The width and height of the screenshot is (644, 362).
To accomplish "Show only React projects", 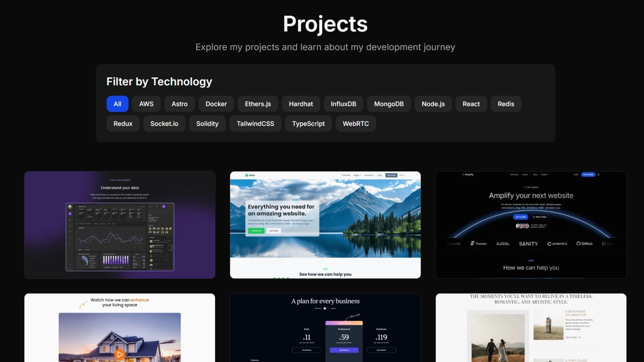I will [x=471, y=104].
